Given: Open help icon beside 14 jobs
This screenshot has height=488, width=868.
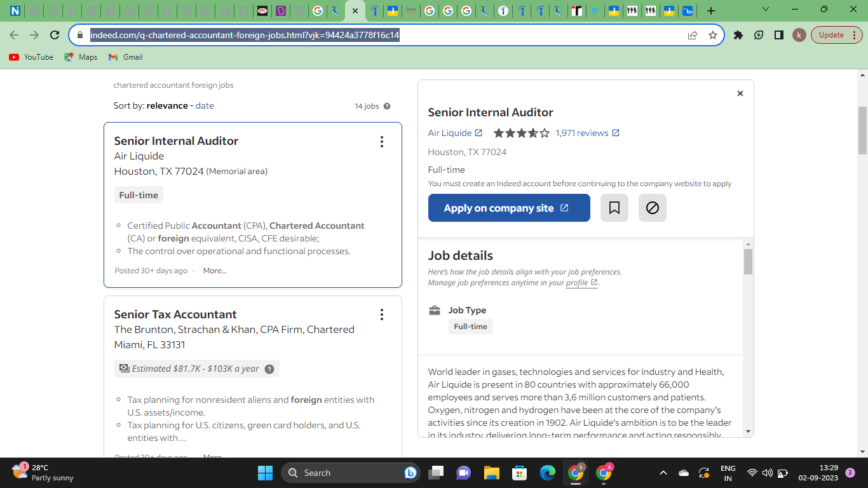Looking at the screenshot, I should (x=387, y=106).
